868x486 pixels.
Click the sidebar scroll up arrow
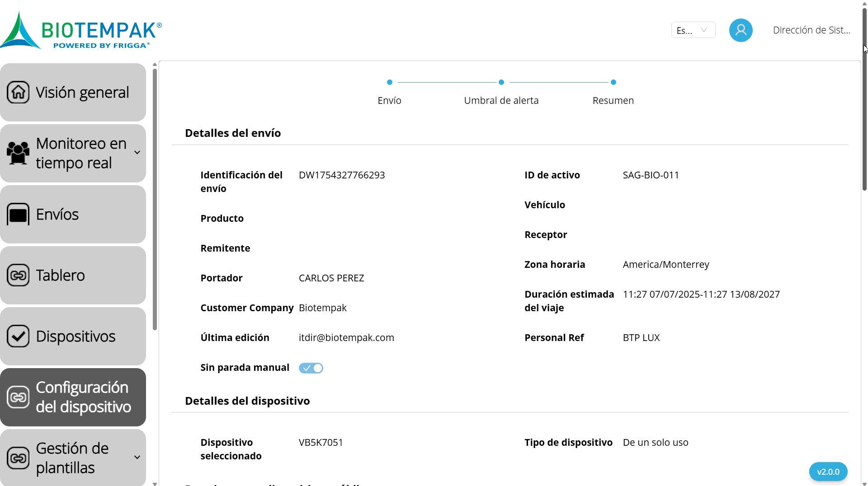tap(155, 65)
